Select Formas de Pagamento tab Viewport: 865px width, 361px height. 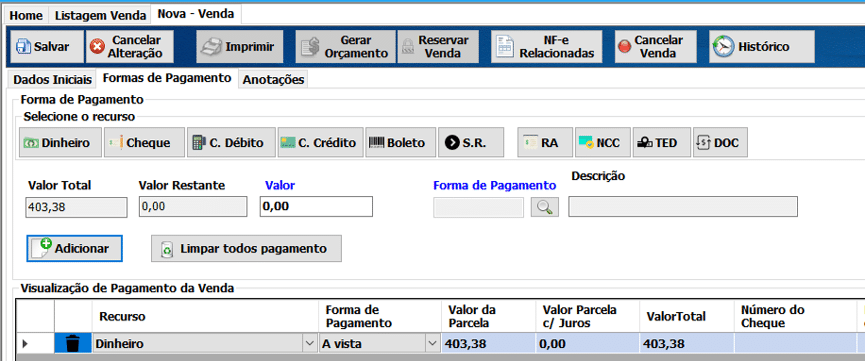coord(167,78)
